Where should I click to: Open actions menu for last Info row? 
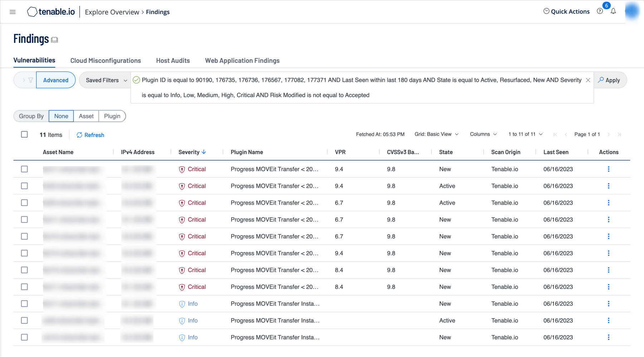[609, 337]
